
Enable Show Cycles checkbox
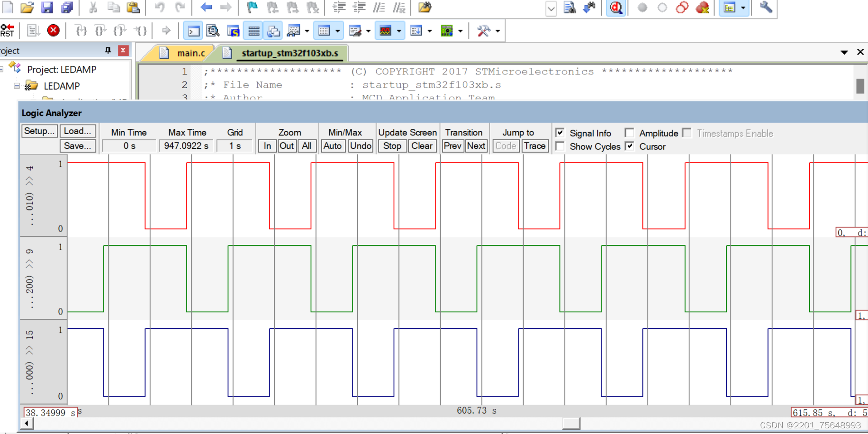560,146
